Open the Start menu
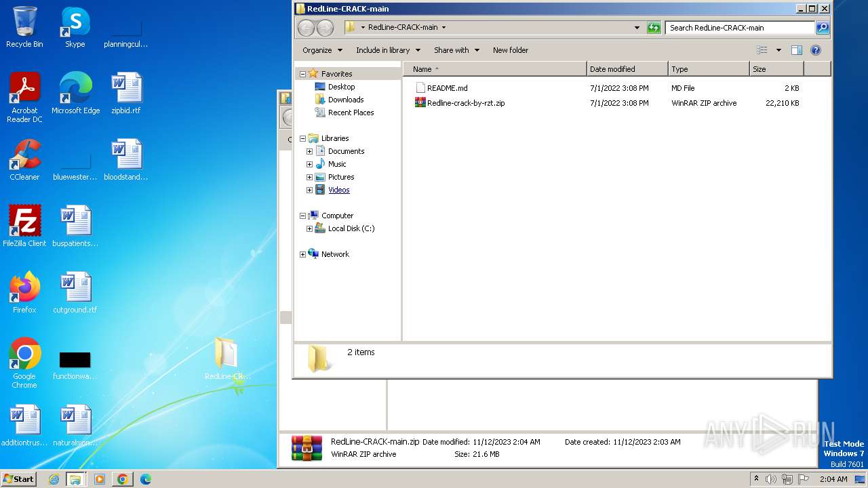 [x=18, y=479]
